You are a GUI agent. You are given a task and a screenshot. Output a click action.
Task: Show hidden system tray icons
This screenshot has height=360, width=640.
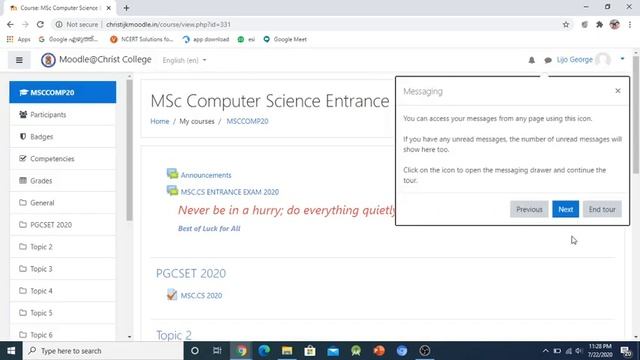[x=545, y=351]
